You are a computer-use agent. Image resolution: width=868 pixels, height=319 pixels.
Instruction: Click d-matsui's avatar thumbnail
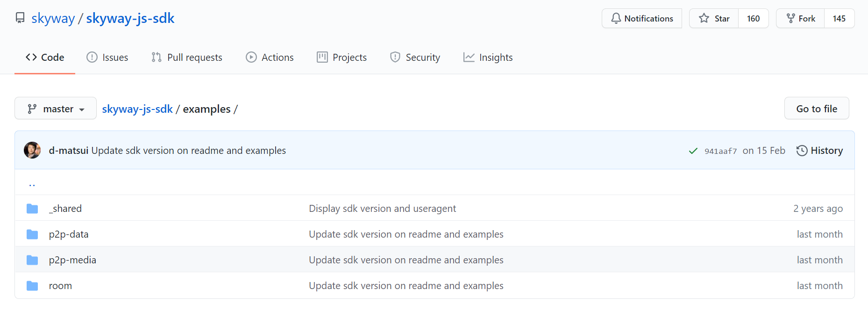click(32, 150)
